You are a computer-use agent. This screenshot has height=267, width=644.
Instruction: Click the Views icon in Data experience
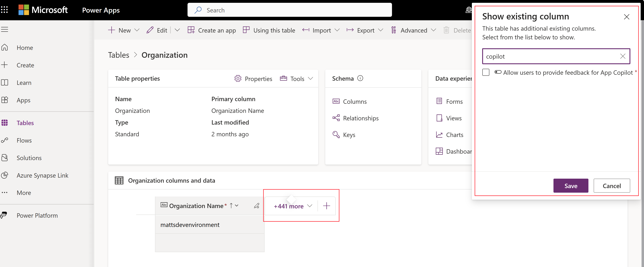tap(439, 118)
